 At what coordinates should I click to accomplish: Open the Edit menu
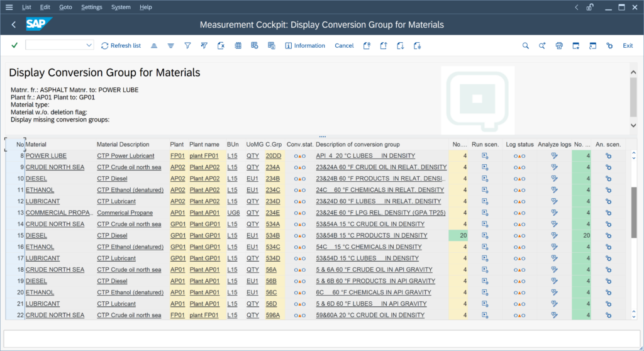coord(45,7)
